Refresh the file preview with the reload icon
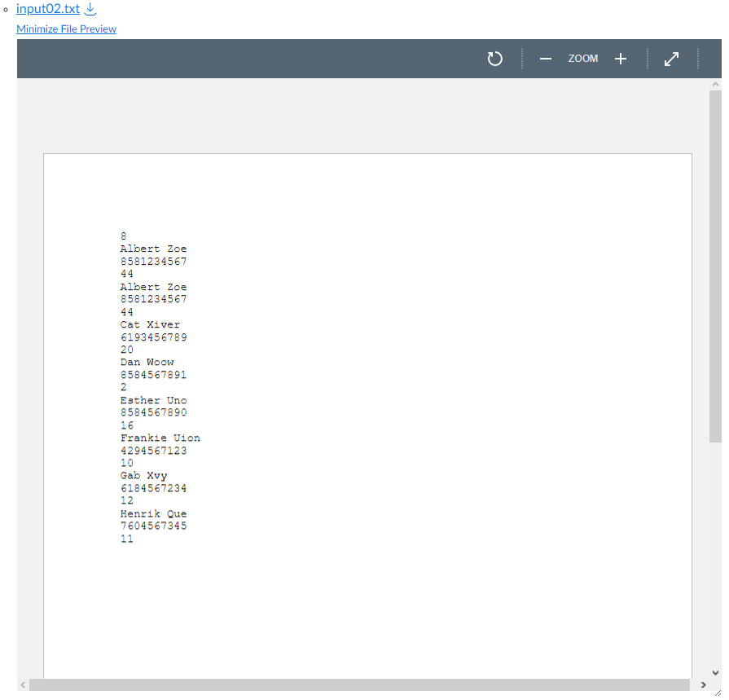Image resolution: width=729 pixels, height=700 pixels. [494, 58]
